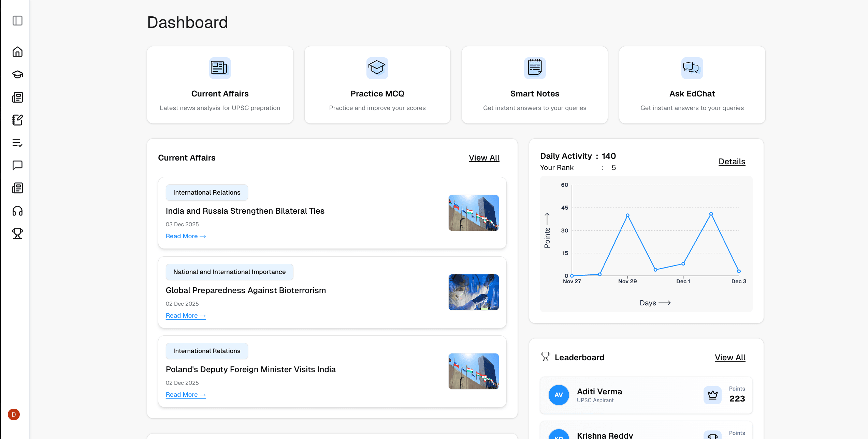Read More on India and Russia article
868x439 pixels.
point(186,236)
